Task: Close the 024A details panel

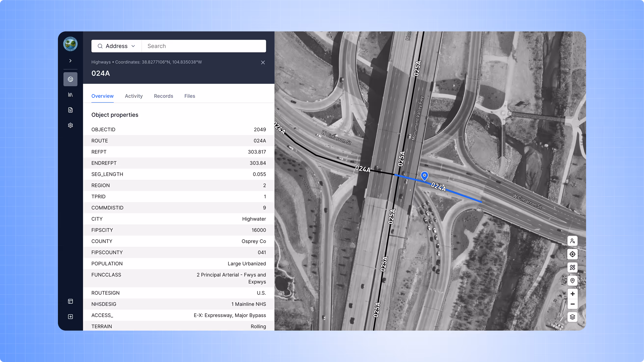Action: 263,63
